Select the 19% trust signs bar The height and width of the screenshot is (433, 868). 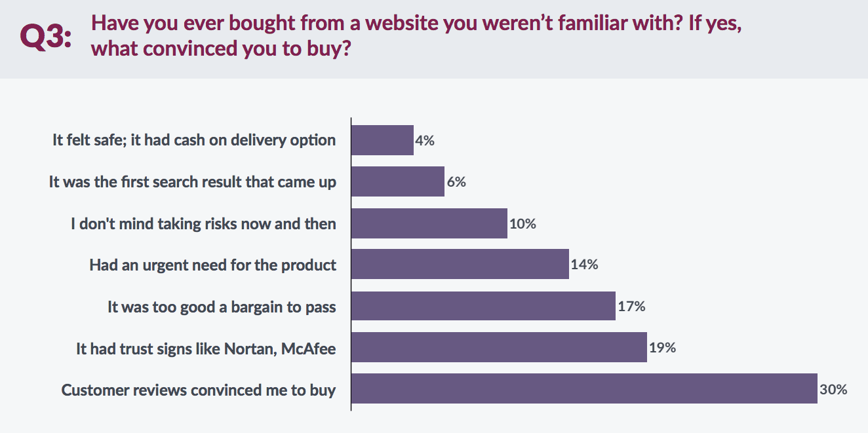point(499,348)
